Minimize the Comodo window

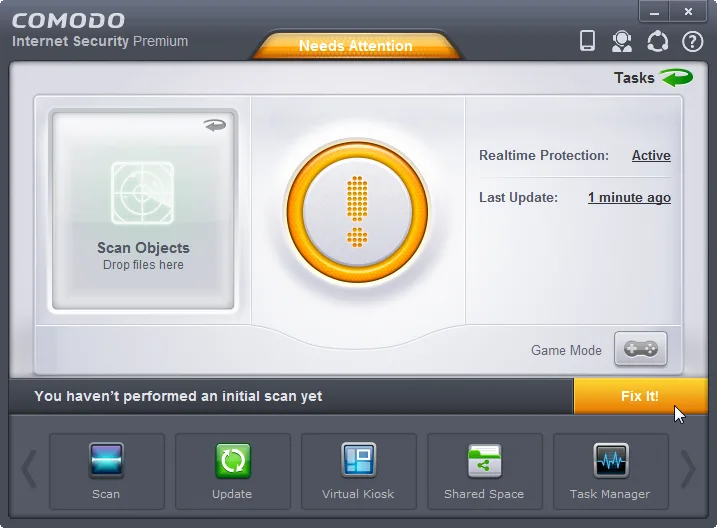pyautogui.click(x=654, y=12)
